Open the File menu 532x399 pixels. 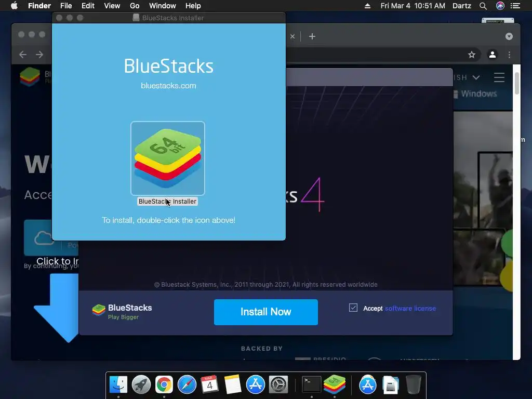pos(66,6)
